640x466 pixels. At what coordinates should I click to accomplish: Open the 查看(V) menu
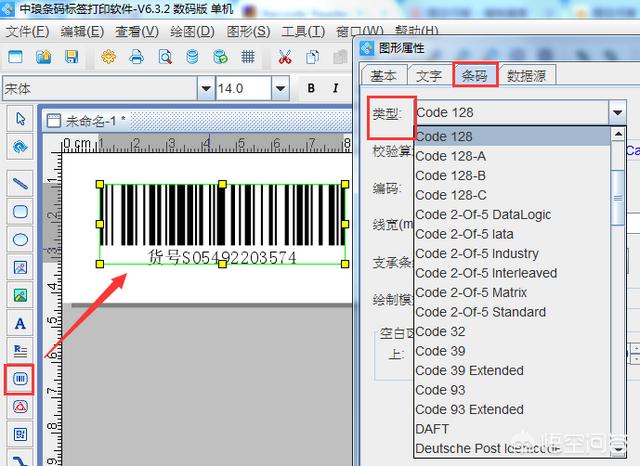pyautogui.click(x=137, y=31)
